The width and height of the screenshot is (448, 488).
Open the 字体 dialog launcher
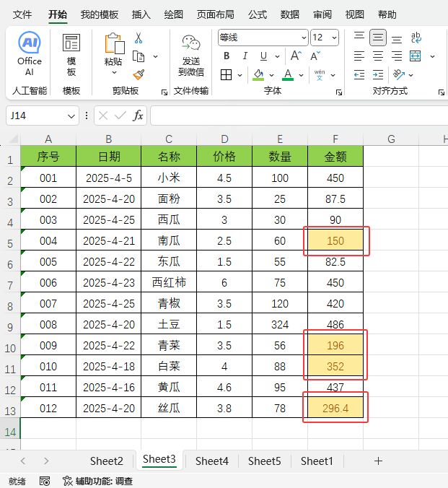pyautogui.click(x=339, y=92)
